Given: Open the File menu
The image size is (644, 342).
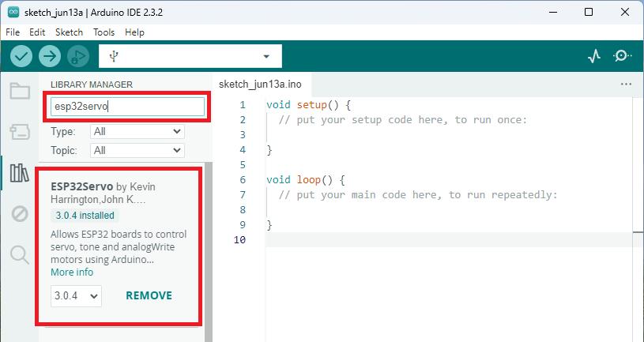Looking at the screenshot, I should coord(13,32).
